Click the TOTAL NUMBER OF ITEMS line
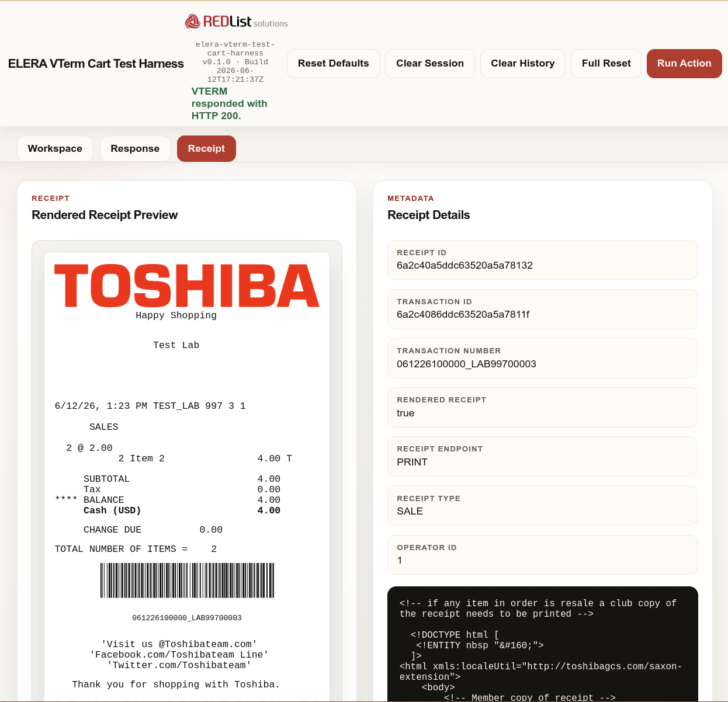Screen dimensions: 728x702 [x=136, y=549]
